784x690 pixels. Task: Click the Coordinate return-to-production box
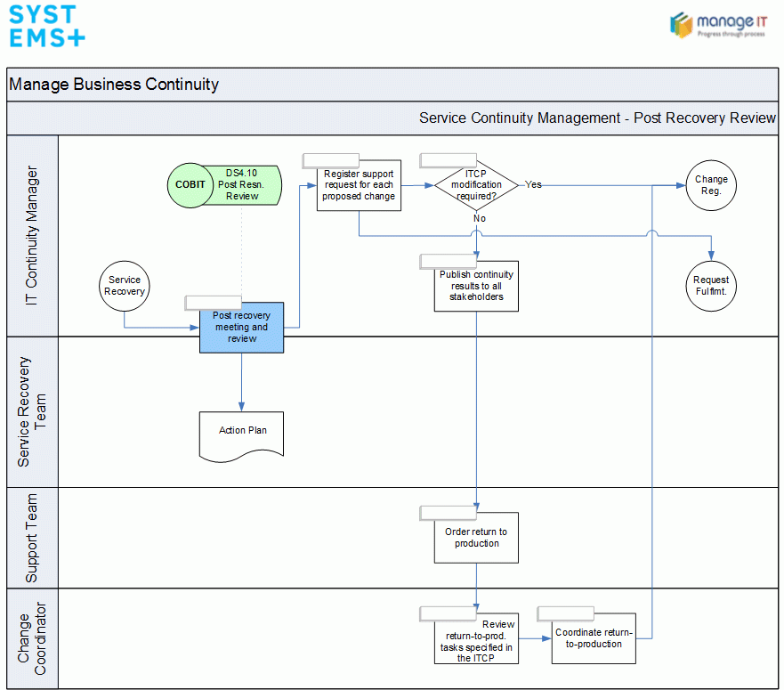coord(594,638)
